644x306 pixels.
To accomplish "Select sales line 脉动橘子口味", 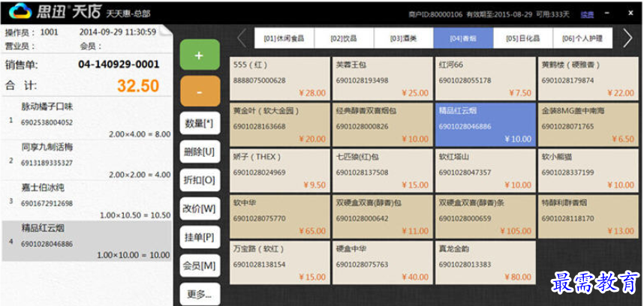I will [86, 119].
